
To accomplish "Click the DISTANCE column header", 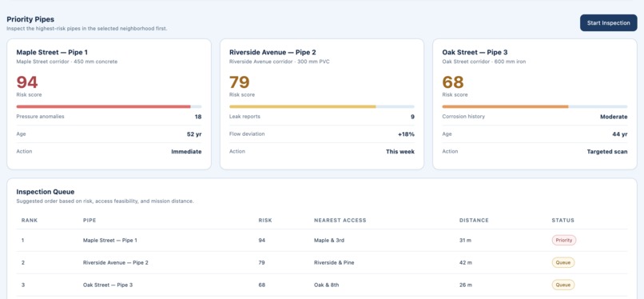I will coord(474,220).
